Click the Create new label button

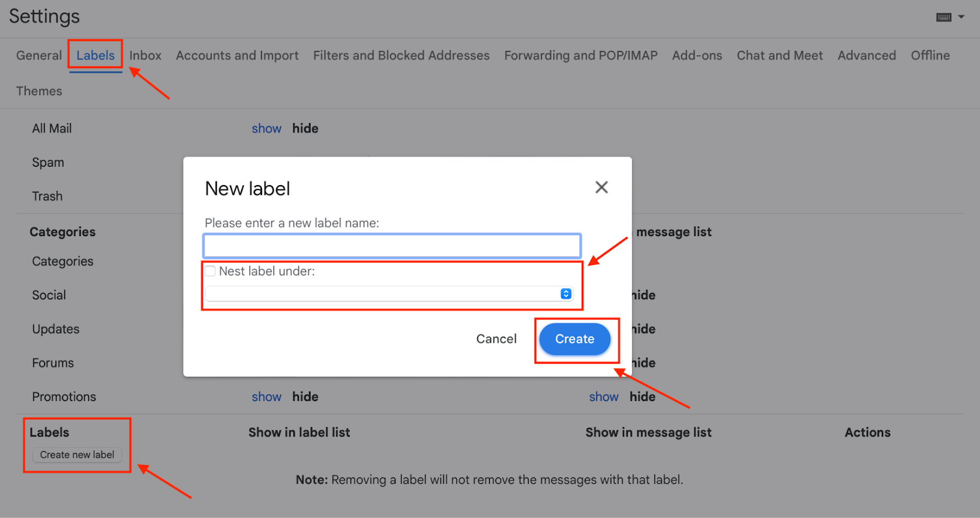pos(77,455)
